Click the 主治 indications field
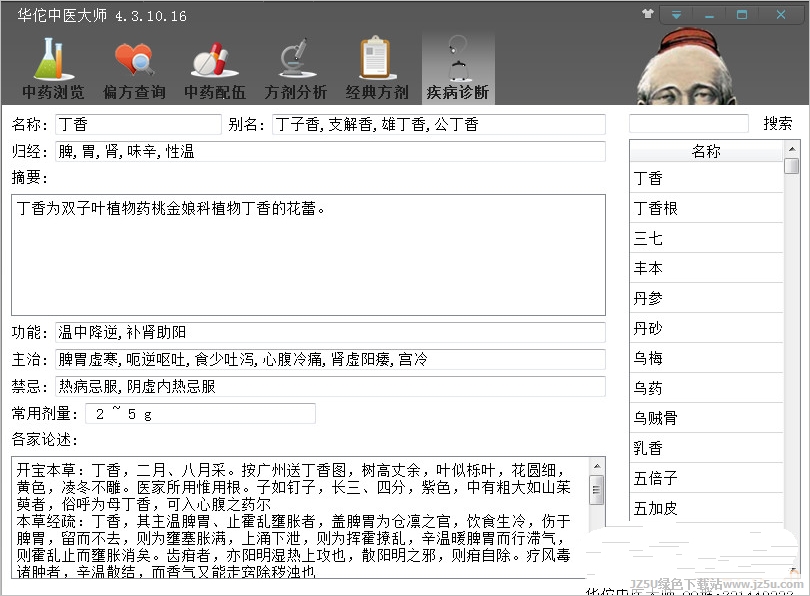The width and height of the screenshot is (810, 596). 330,359
